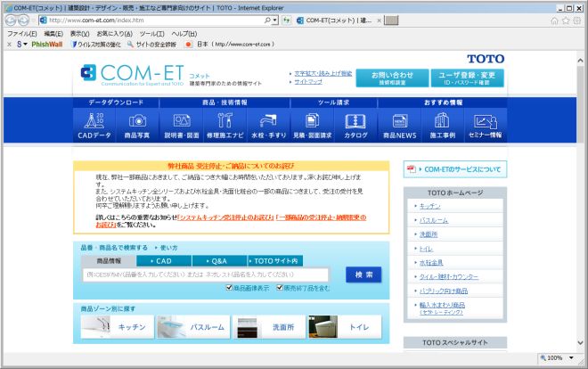Screen dimensions: 588x369
Task: Open the Favorites star icon
Action: (x=566, y=20)
